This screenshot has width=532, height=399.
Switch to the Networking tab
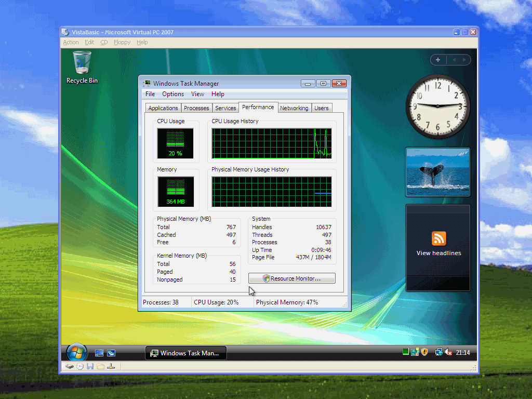pyautogui.click(x=294, y=108)
